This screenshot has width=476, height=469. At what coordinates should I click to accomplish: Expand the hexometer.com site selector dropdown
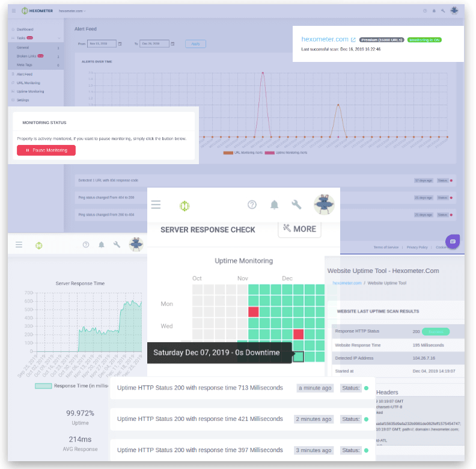(x=72, y=11)
